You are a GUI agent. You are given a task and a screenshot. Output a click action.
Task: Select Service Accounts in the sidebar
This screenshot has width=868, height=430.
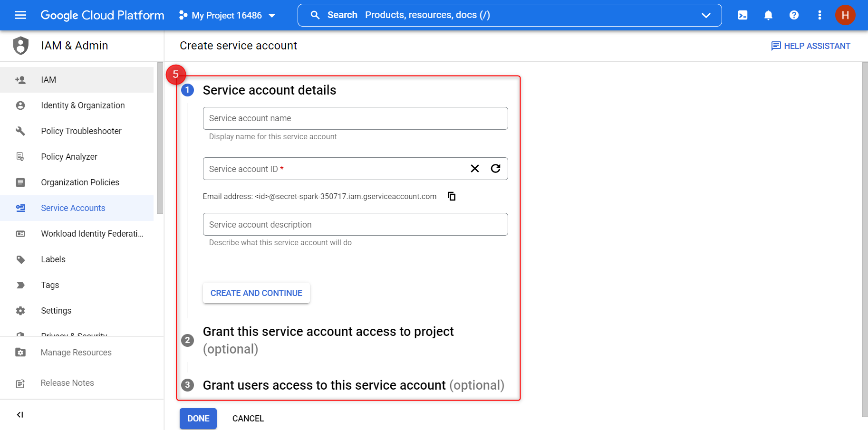coord(73,208)
